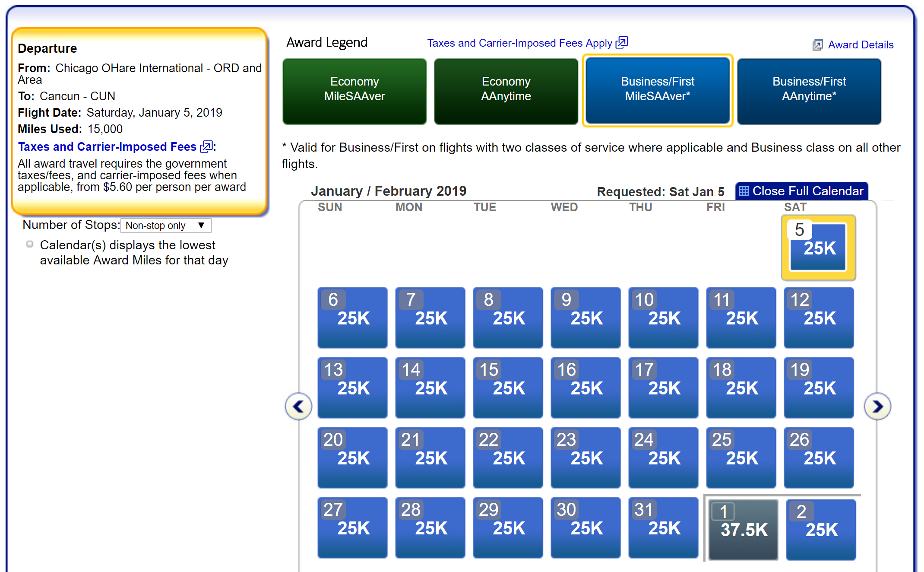The width and height of the screenshot is (924, 572).
Task: Open the Number of Stops dropdown
Action: point(165,226)
